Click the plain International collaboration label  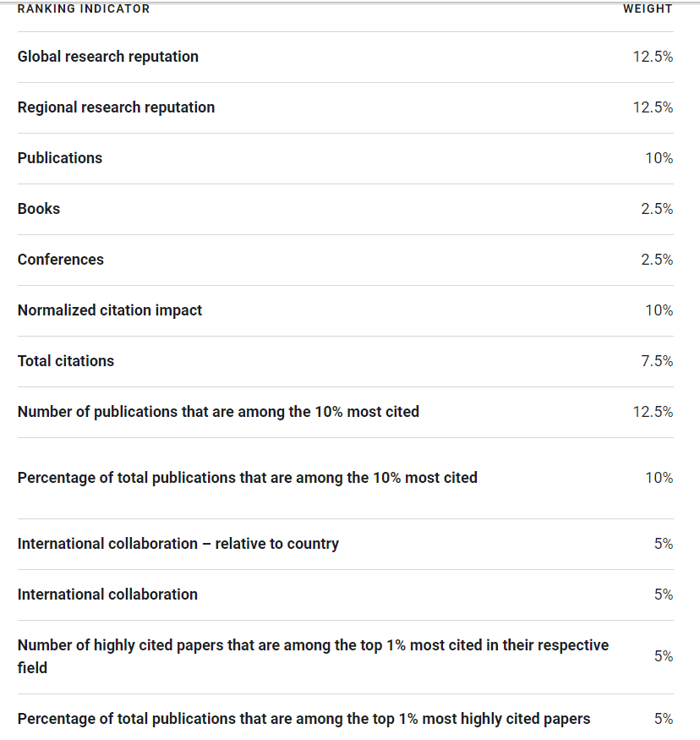pyautogui.click(x=107, y=595)
